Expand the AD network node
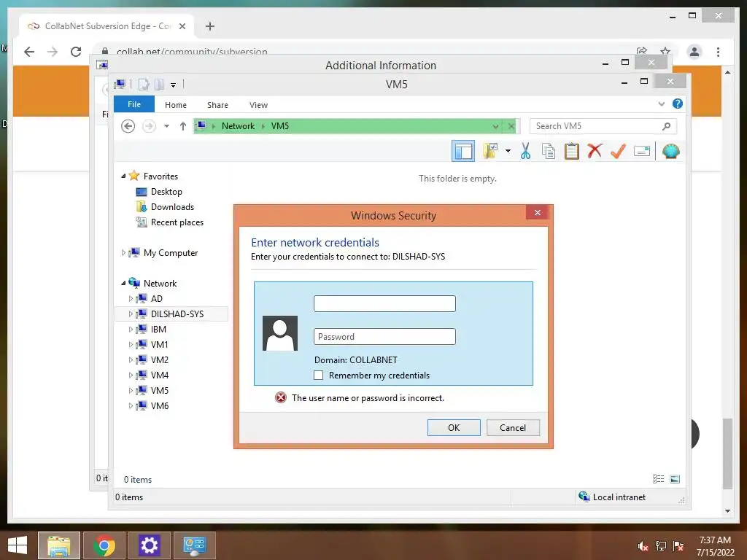The width and height of the screenshot is (747, 560). pos(131,298)
